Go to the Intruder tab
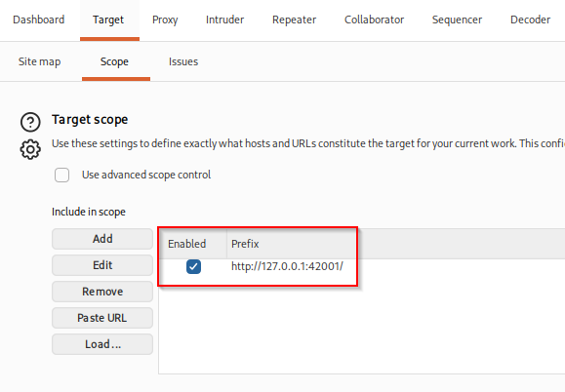This screenshot has height=392, width=565. (224, 20)
